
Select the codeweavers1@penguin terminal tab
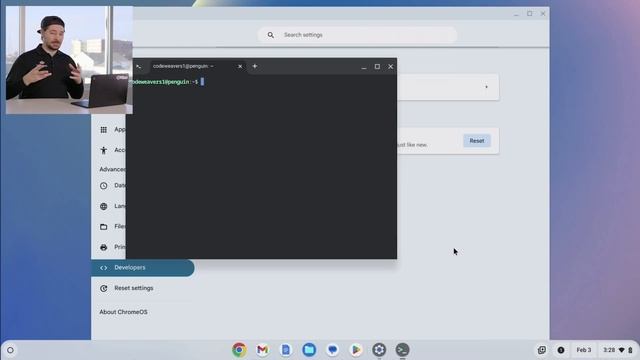tap(198, 66)
